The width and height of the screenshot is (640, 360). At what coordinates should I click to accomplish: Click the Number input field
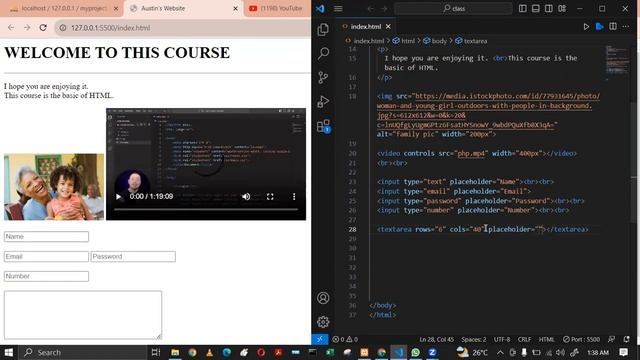(46, 276)
